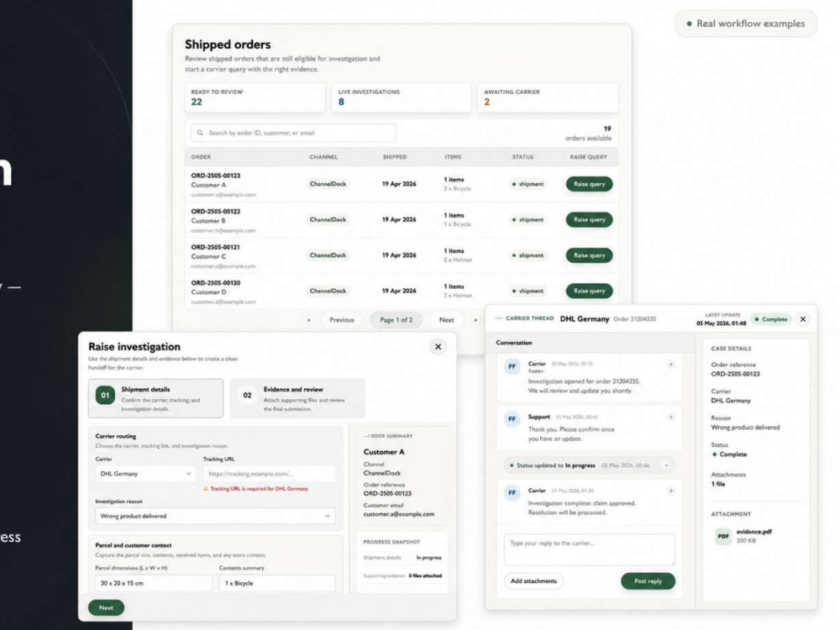This screenshot has width=840, height=630.
Task: Jump to first page with double-left arrow
Action: [x=308, y=320]
